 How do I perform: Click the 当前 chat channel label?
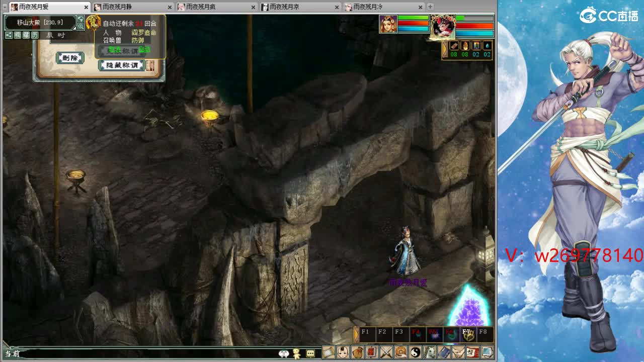12,354
